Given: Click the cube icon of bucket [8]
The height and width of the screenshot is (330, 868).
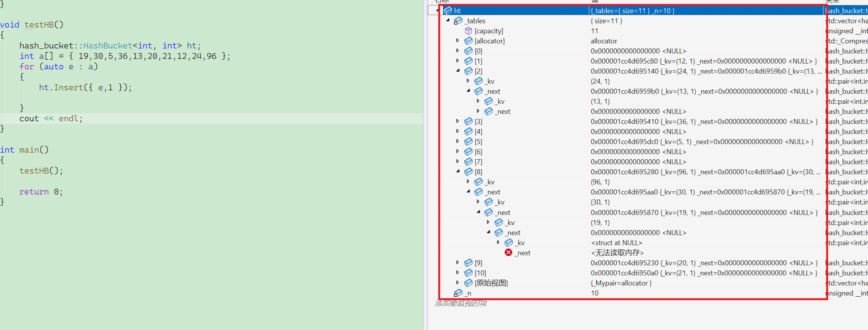Looking at the screenshot, I should click(468, 172).
